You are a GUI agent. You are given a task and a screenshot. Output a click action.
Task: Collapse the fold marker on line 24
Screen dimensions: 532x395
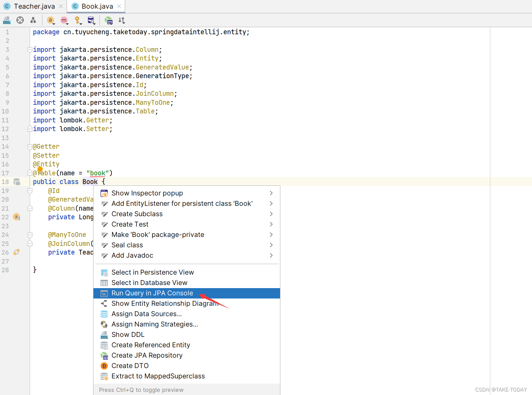(x=30, y=235)
